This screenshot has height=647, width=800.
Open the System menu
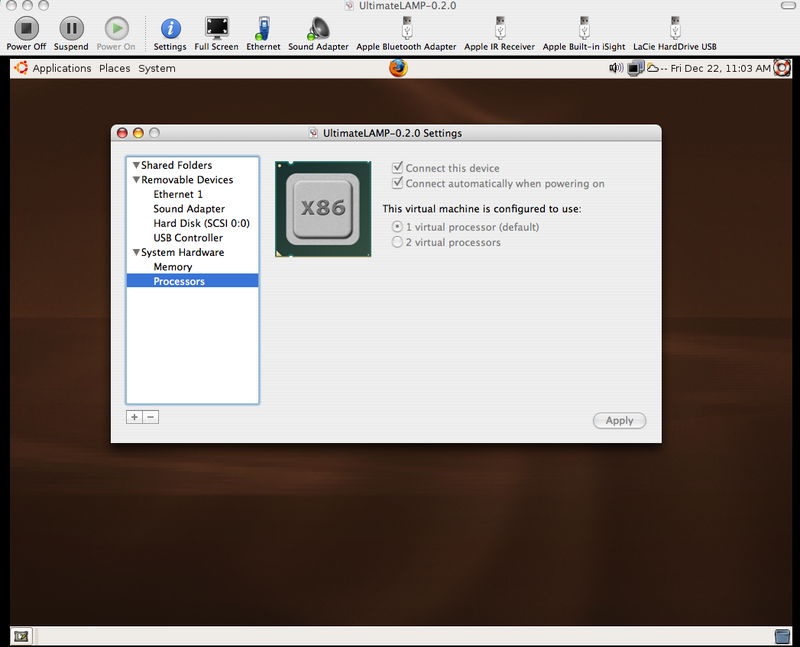click(157, 68)
